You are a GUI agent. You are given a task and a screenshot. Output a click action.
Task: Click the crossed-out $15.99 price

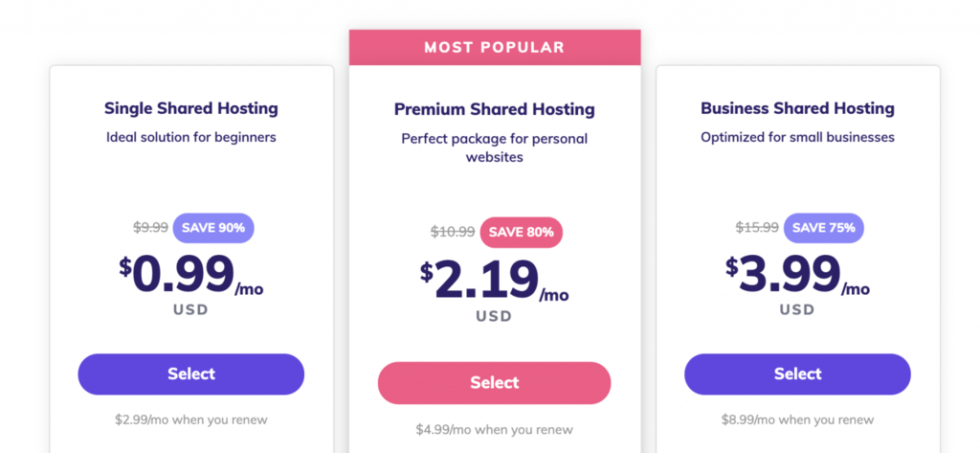click(x=757, y=228)
